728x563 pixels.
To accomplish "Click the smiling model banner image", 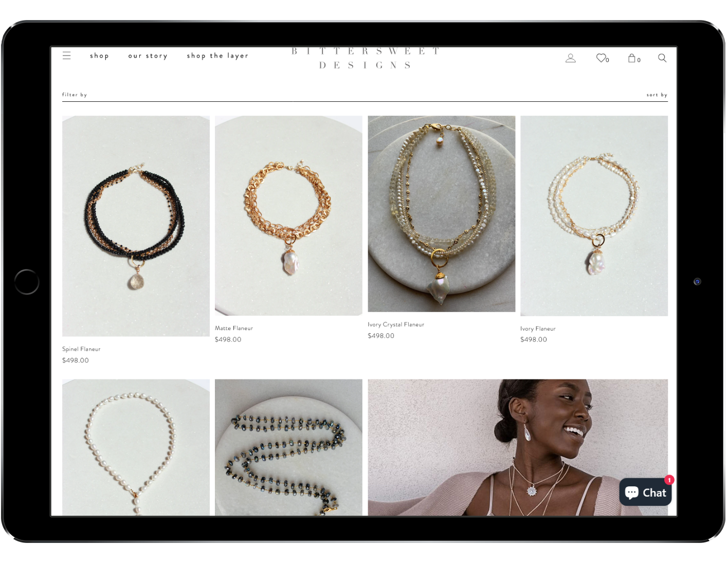I will (x=517, y=447).
